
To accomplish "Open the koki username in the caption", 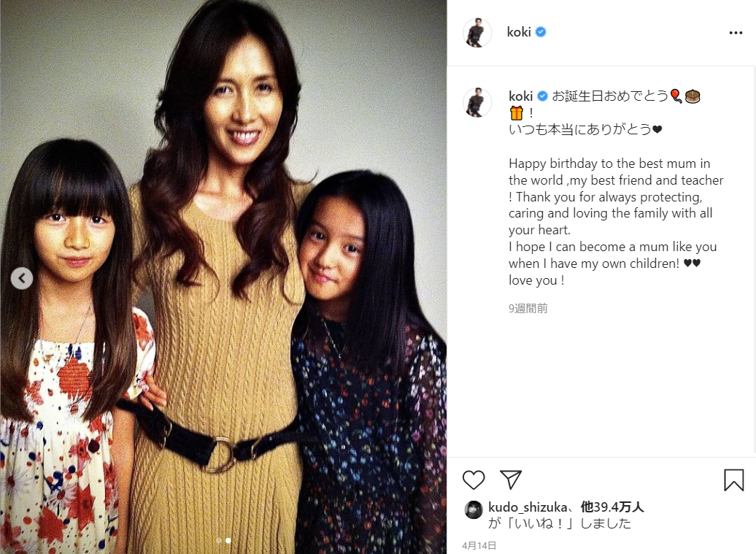I will click(521, 96).
